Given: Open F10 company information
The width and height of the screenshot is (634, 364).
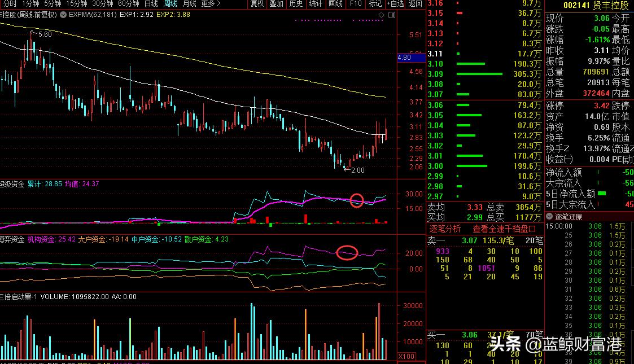Looking at the screenshot, I should point(355,4).
